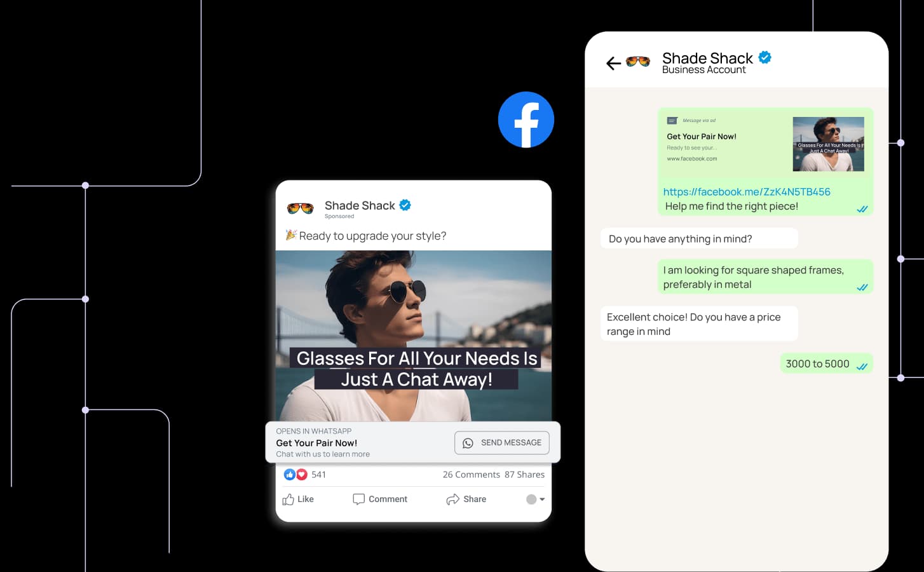
Task: Click the ad image thumbnail inside the chat message
Action: pos(828,144)
